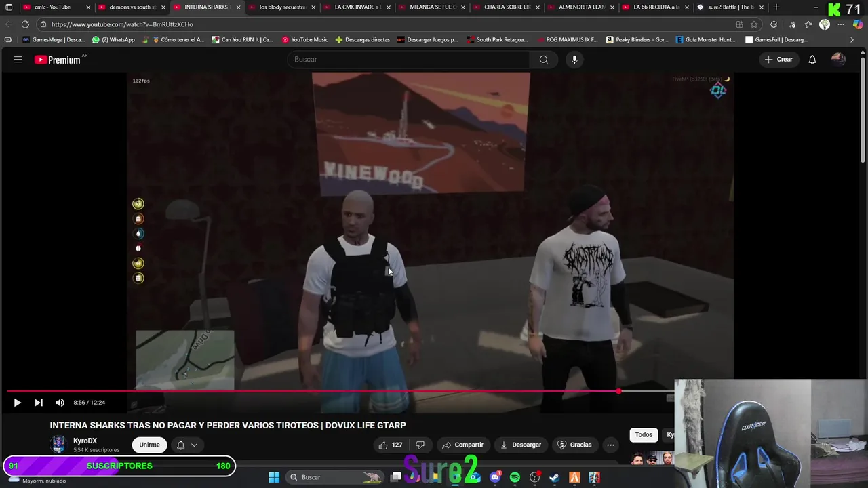Go to YouTube Premium home logo
The width and height of the screenshot is (868, 488).
click(x=58, y=60)
